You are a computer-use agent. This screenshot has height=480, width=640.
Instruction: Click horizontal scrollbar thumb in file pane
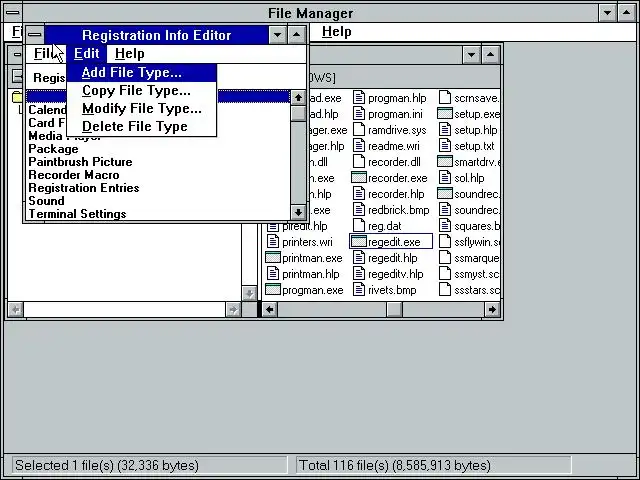(x=394, y=310)
